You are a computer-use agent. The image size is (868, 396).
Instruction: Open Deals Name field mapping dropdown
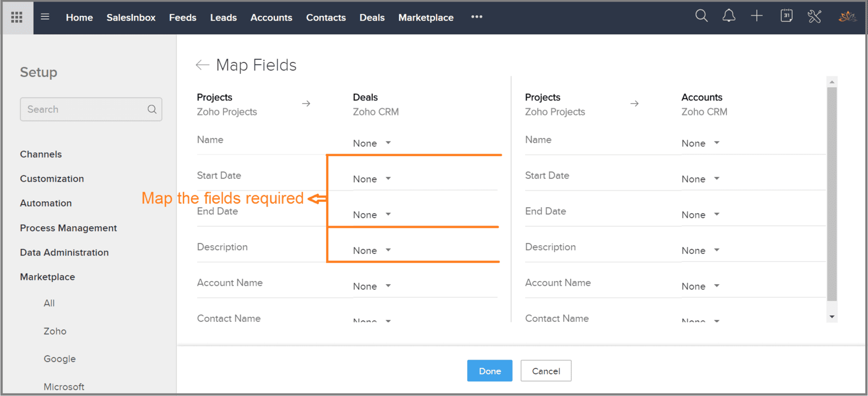coord(372,143)
